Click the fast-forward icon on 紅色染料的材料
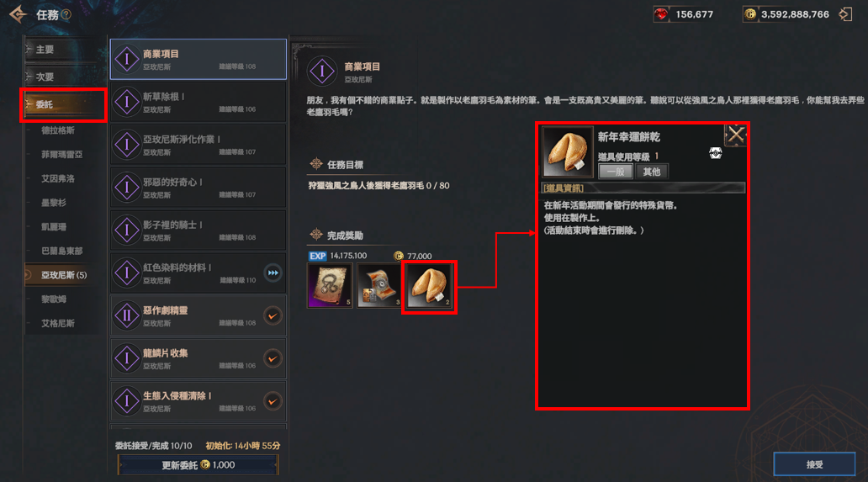The width and height of the screenshot is (868, 482). pyautogui.click(x=273, y=273)
